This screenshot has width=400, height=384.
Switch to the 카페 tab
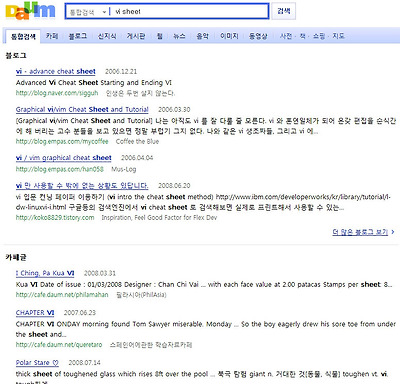coord(52,36)
